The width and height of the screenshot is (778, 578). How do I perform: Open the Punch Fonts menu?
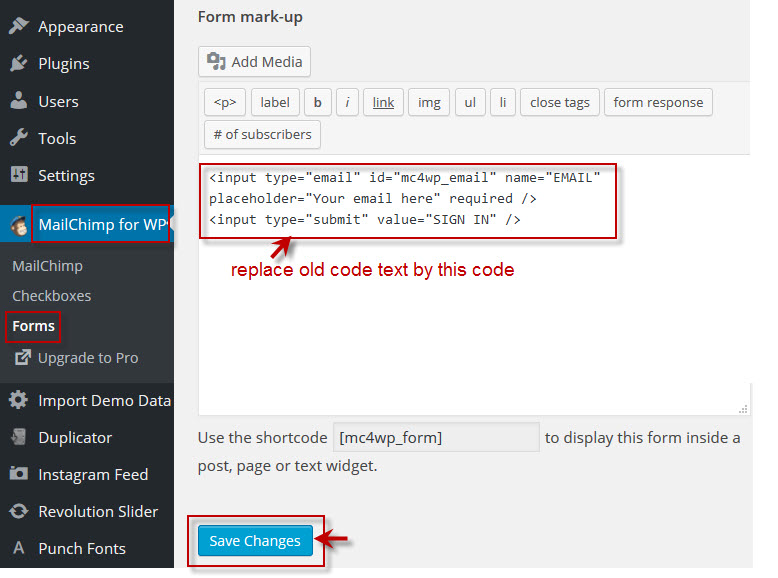tap(82, 548)
